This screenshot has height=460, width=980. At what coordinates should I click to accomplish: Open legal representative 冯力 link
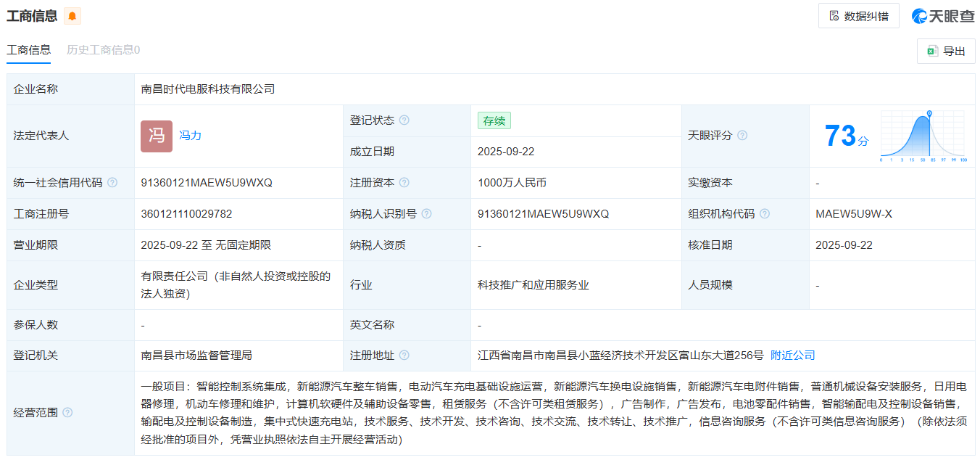coord(191,136)
